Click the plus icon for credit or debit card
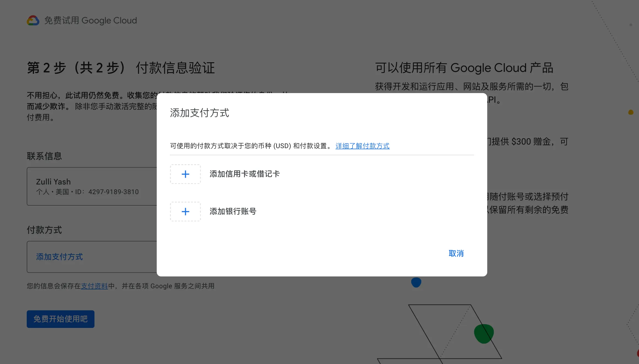The image size is (639, 364). (185, 174)
